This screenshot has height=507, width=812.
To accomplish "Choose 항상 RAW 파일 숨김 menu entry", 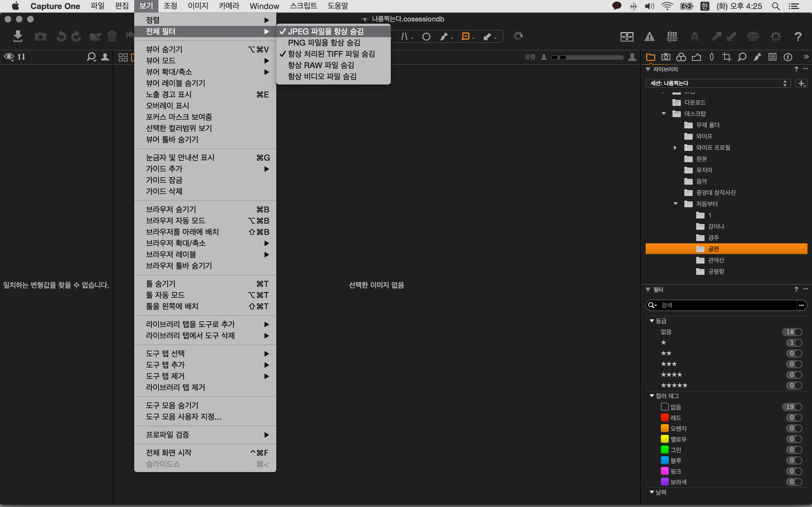I will [321, 65].
